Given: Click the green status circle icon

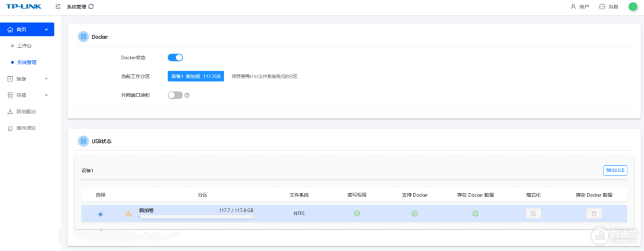Looking at the screenshot, I should click(x=633, y=6).
